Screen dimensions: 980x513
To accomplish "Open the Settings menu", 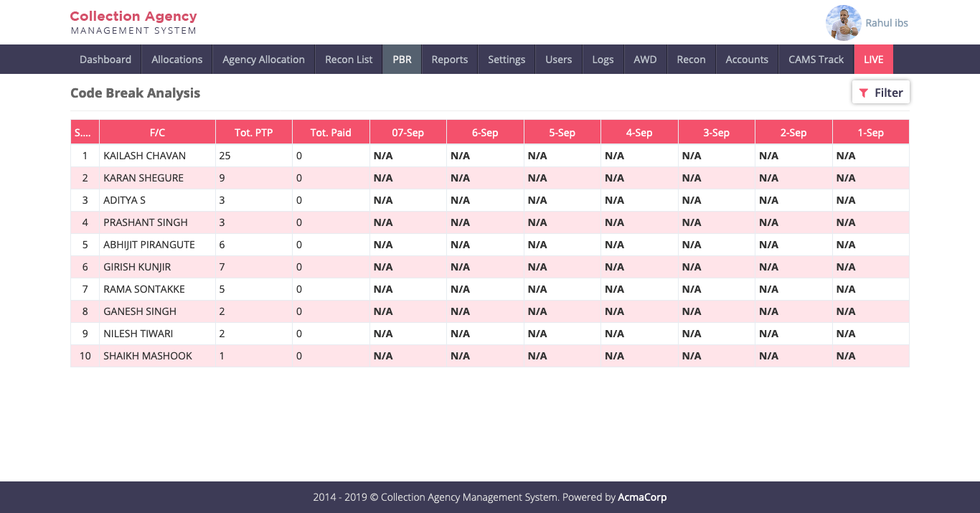I will [x=507, y=60].
